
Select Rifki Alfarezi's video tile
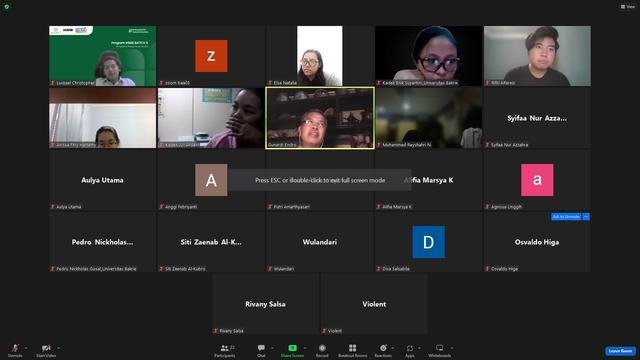click(x=537, y=56)
